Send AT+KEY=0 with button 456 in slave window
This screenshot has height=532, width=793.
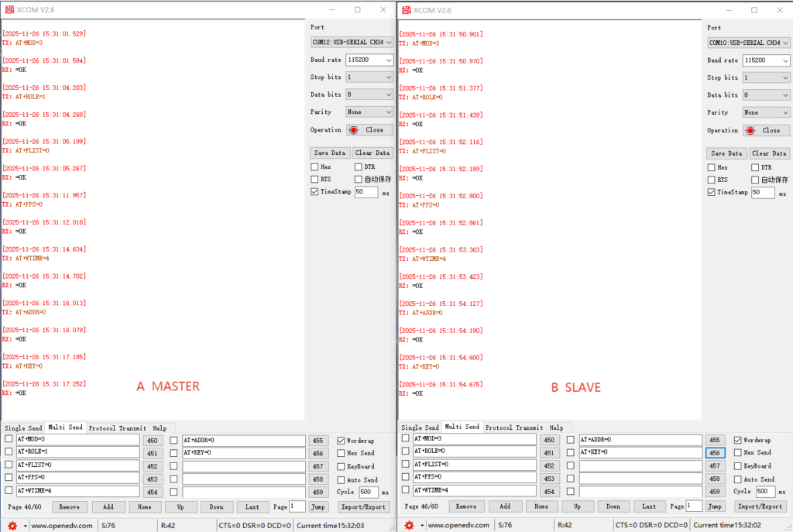(x=715, y=453)
